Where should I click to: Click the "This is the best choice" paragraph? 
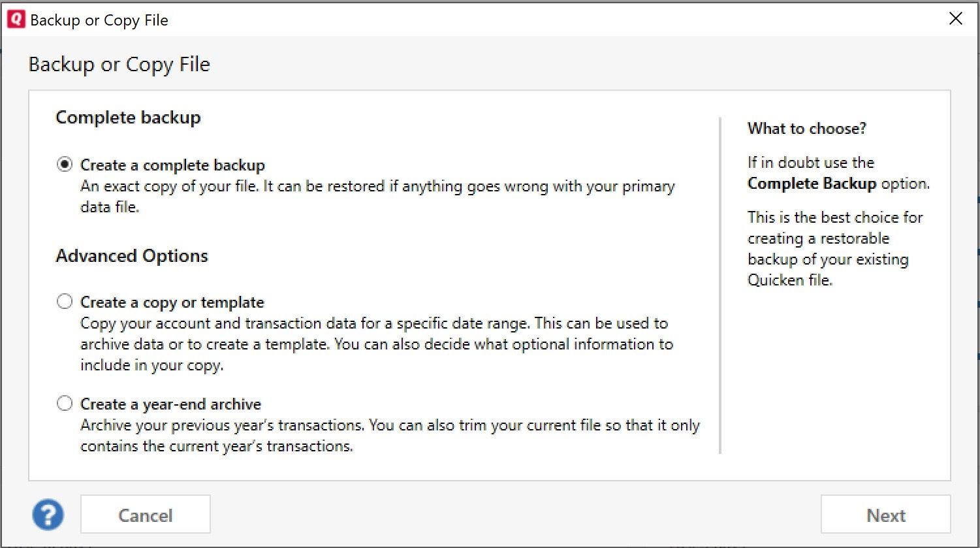click(834, 248)
